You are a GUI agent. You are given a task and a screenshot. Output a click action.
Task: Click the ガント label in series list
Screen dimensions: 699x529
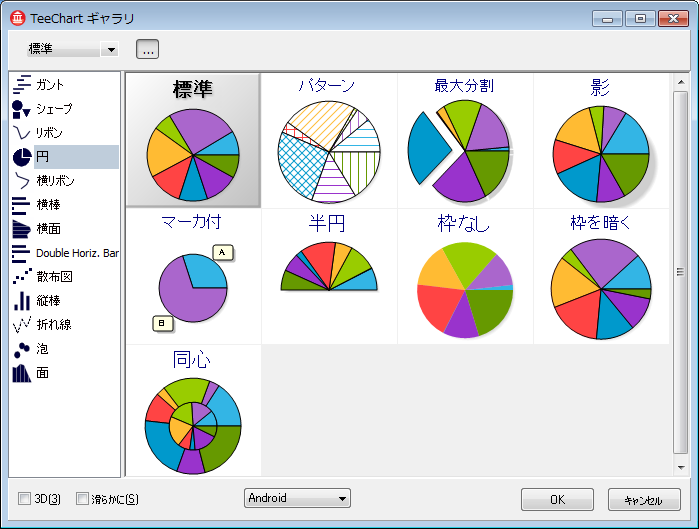pyautogui.click(x=50, y=84)
